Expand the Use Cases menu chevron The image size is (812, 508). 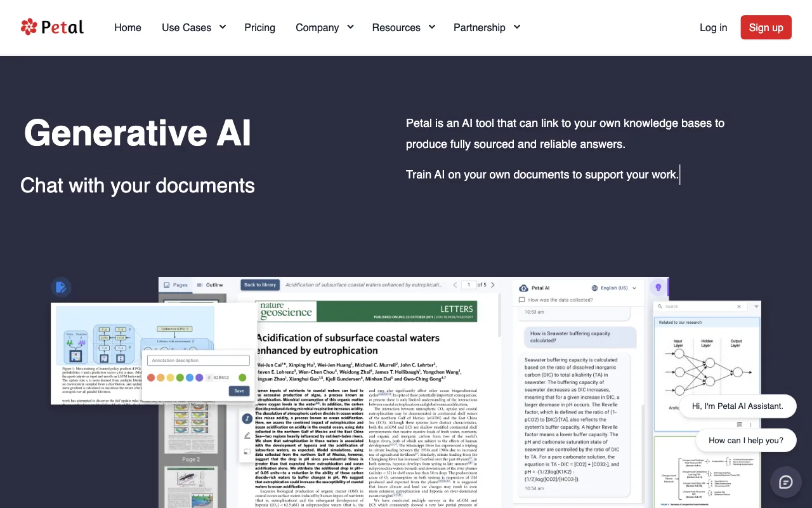click(x=223, y=27)
